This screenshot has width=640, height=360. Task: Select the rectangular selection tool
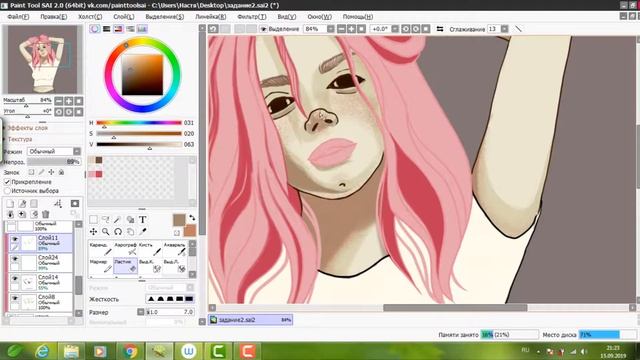click(x=93, y=220)
